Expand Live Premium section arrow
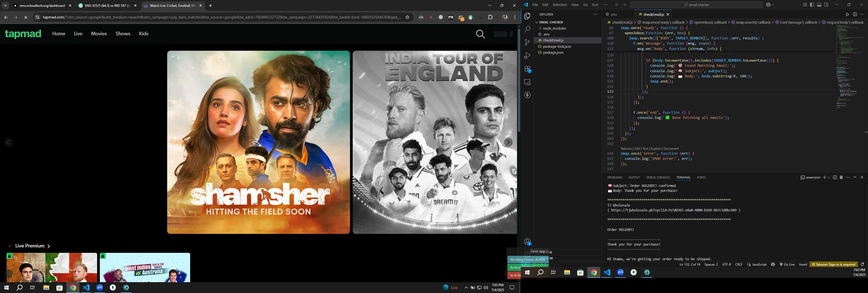 click(49, 246)
